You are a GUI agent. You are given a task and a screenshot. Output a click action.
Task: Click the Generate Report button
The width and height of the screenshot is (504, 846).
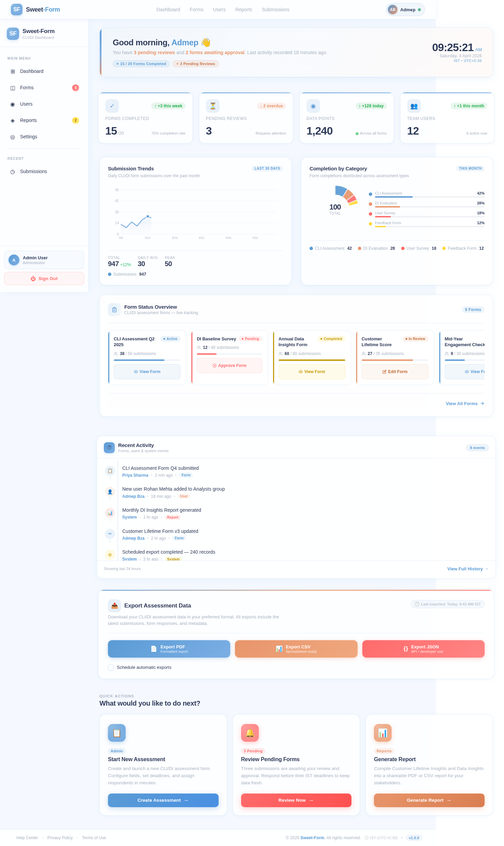click(x=429, y=800)
